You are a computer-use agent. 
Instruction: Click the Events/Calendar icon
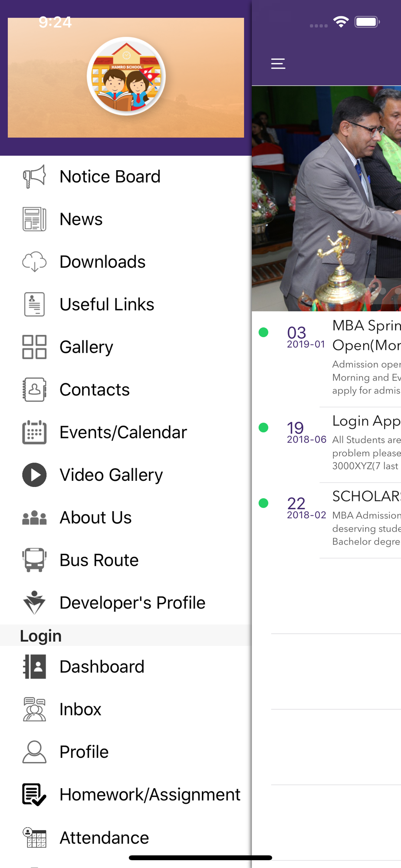click(34, 432)
